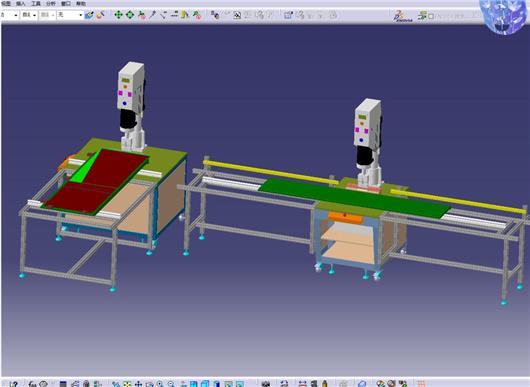Click the Zoom Out magnifier icon
Screen dimensions: 530x387
click(171, 384)
